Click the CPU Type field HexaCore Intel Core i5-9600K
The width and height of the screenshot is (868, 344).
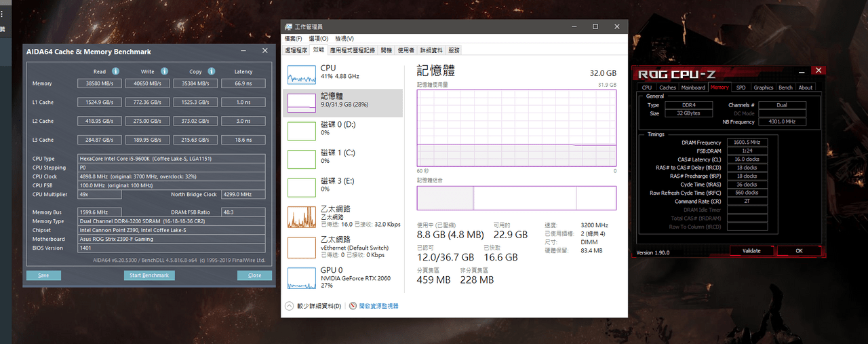172,159
